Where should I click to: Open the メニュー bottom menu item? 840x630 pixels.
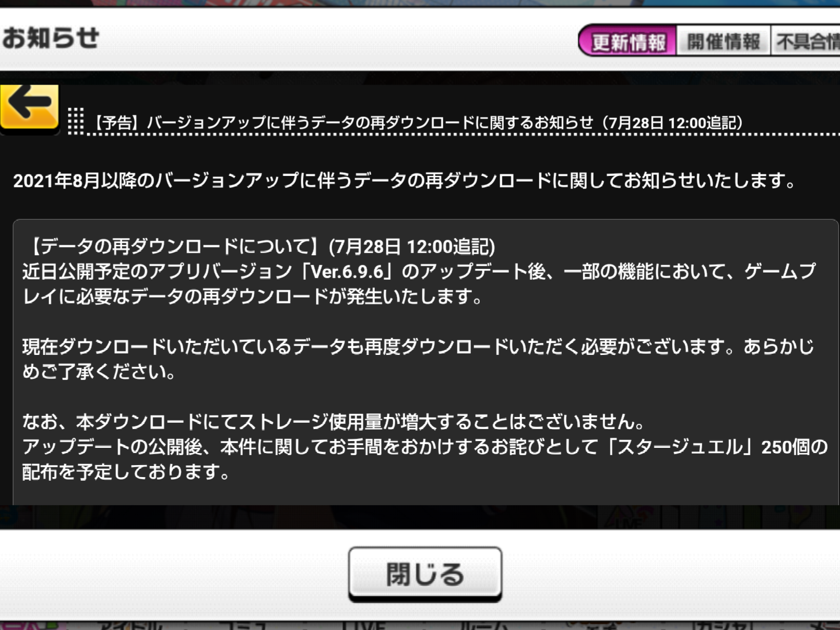pyautogui.click(x=825, y=625)
